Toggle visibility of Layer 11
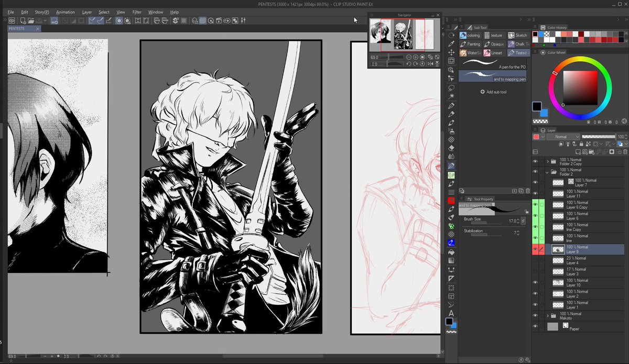629x364 pixels. (x=535, y=193)
